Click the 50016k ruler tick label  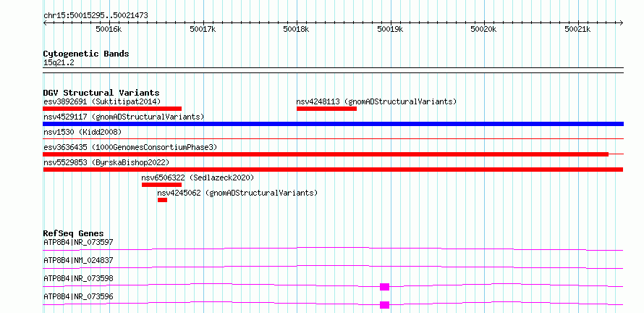(x=109, y=29)
